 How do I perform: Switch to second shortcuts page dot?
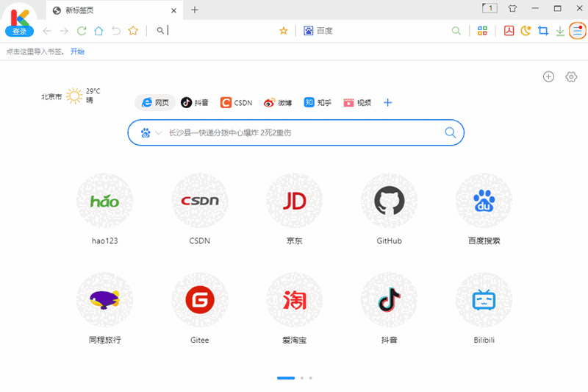302,378
